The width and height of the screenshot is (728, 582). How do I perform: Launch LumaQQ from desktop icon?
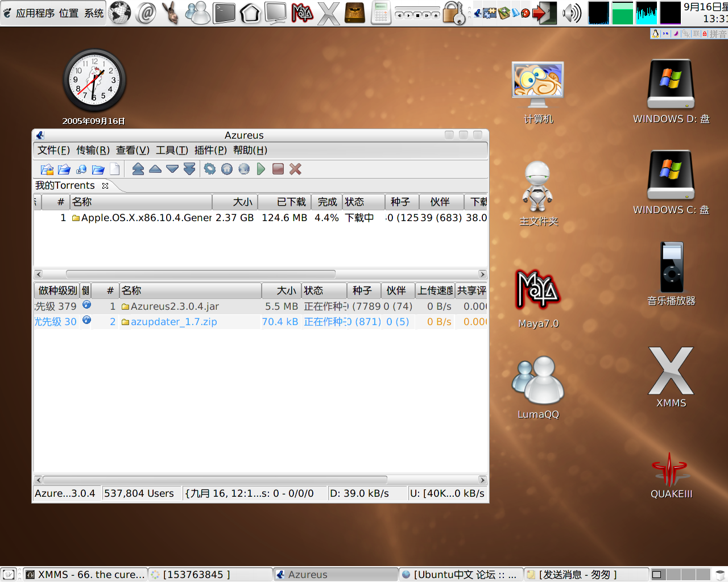tap(538, 388)
